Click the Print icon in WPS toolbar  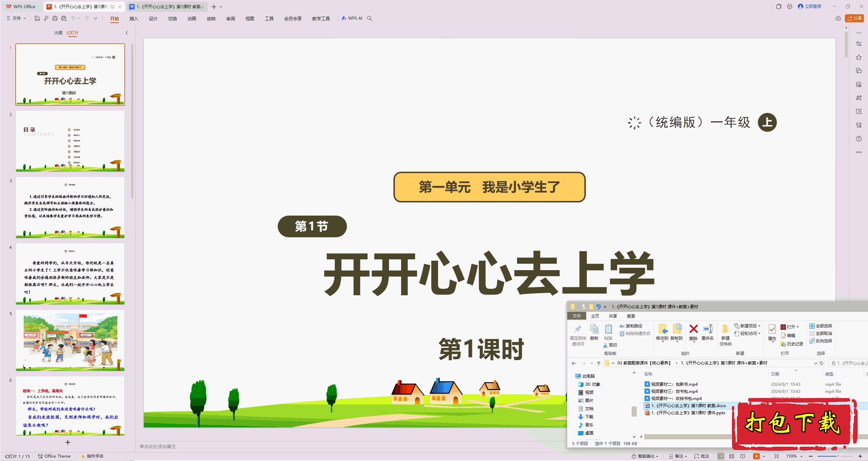click(x=55, y=18)
